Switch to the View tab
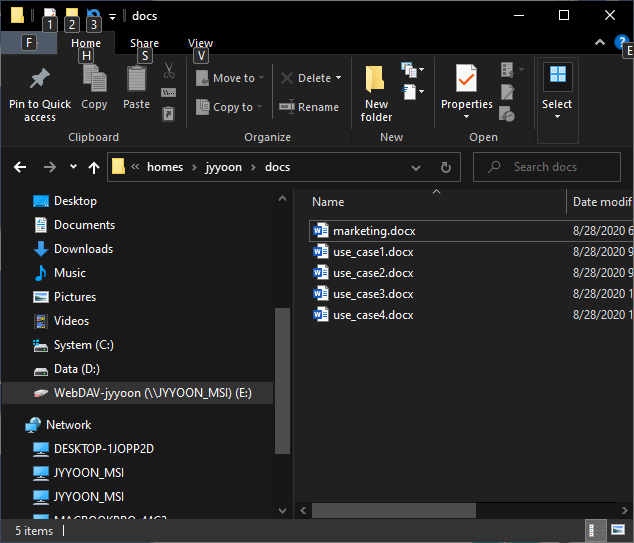This screenshot has width=634, height=543. (200, 43)
